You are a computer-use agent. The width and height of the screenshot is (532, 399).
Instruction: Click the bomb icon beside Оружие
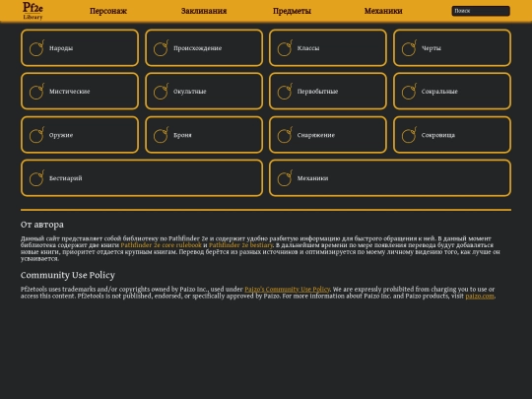pos(36,135)
